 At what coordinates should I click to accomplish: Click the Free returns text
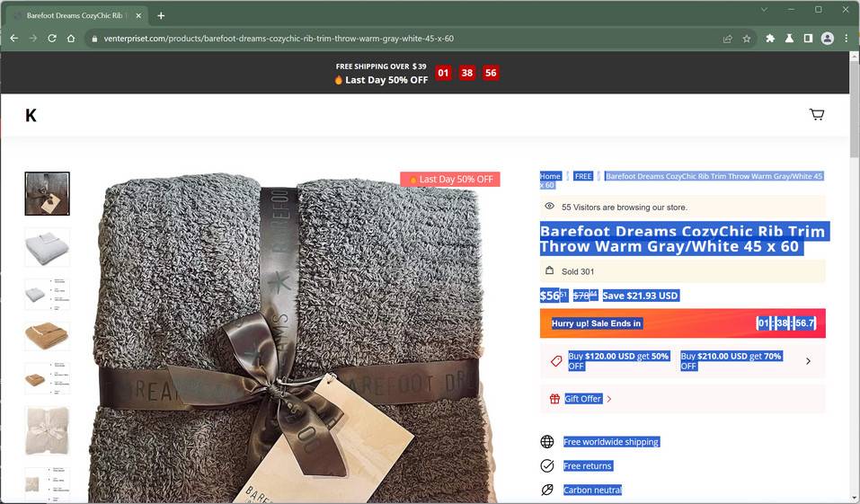pos(588,465)
